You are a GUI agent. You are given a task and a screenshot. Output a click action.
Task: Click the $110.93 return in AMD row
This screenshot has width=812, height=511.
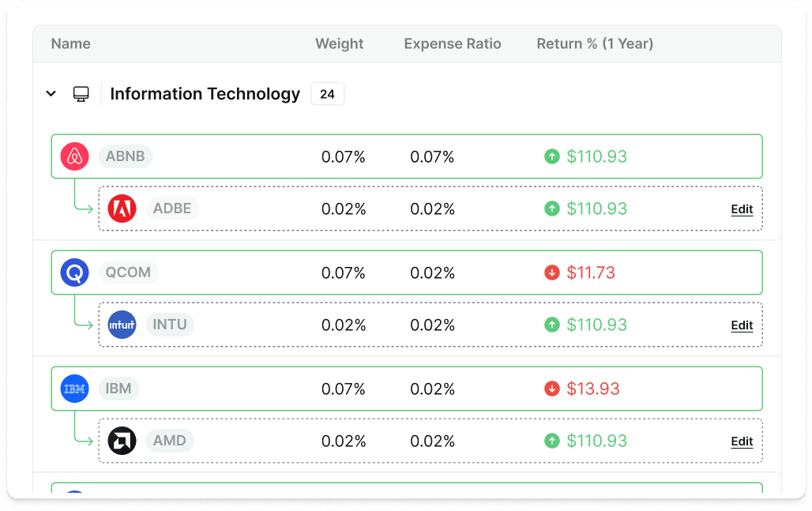pos(596,441)
